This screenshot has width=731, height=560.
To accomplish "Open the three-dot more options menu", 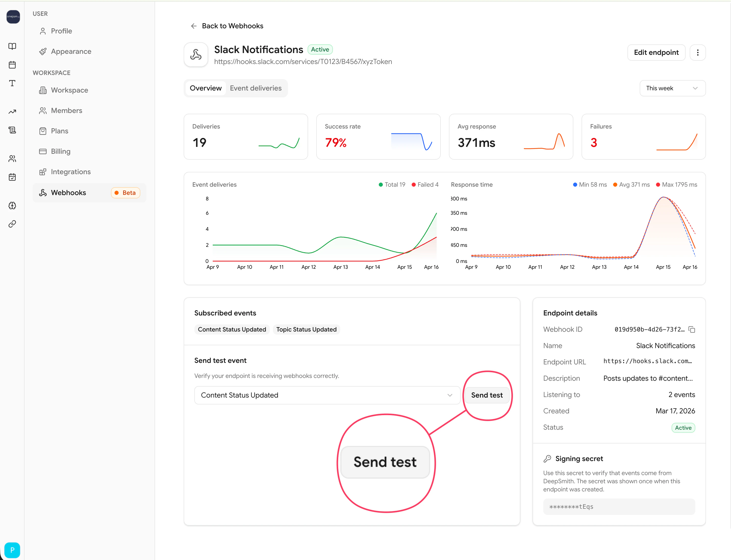I will (x=697, y=52).
